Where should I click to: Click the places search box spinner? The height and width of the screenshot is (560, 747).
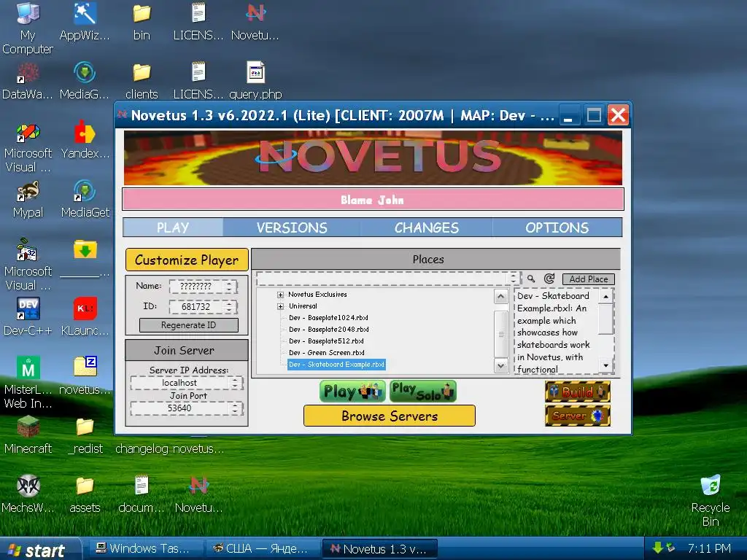[x=513, y=278]
